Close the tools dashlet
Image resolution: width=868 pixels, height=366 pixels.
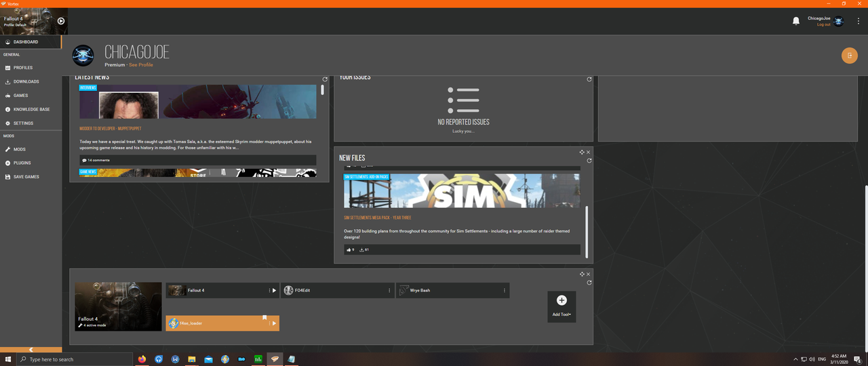589,274
